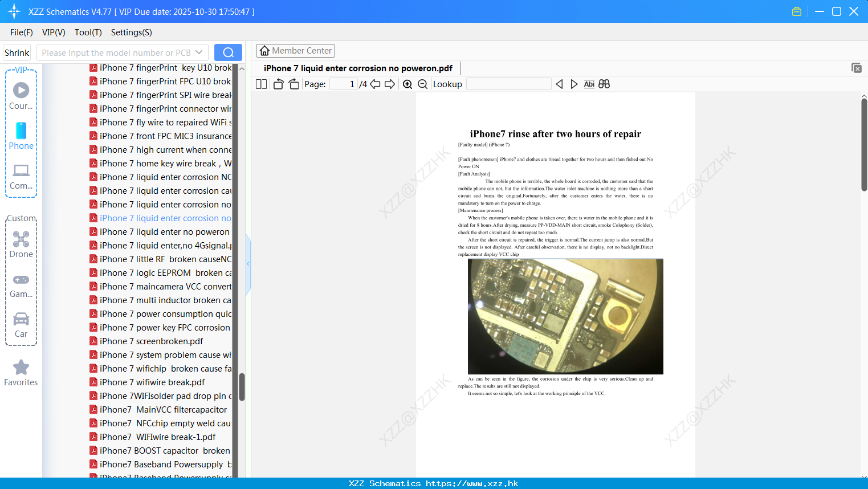Select the iPhone 7 liquid enter corrosion tab
This screenshot has height=489, width=868.
point(358,68)
